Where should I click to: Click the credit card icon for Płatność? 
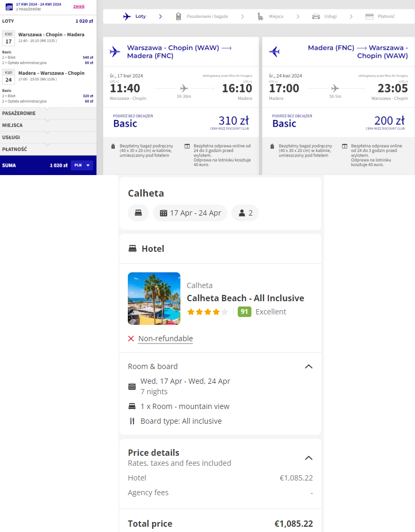tap(369, 16)
